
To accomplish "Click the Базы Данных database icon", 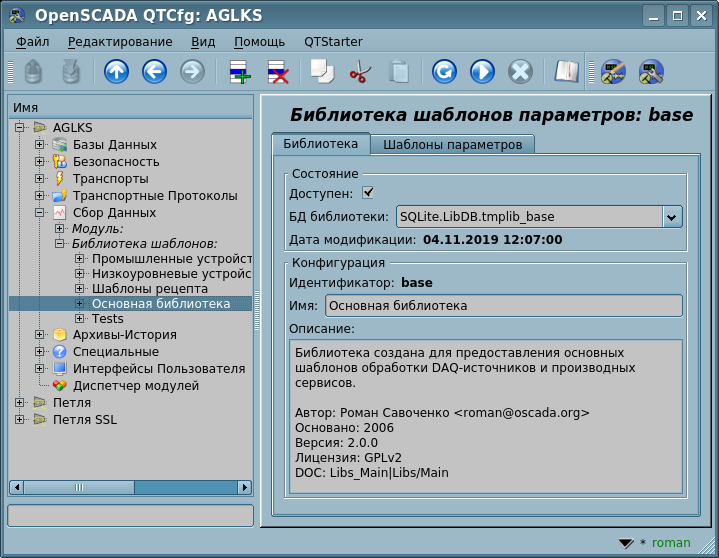I will pyautogui.click(x=60, y=145).
